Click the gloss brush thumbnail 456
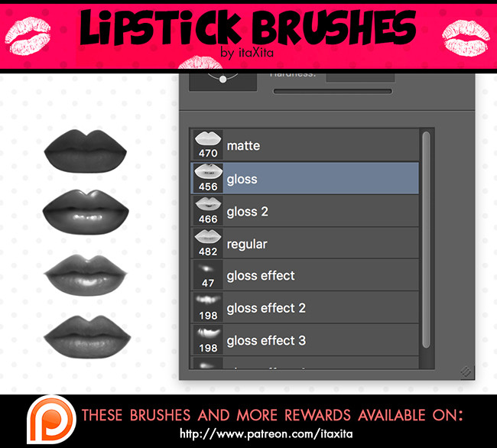Viewport: 497px width, 448px height. tap(208, 178)
